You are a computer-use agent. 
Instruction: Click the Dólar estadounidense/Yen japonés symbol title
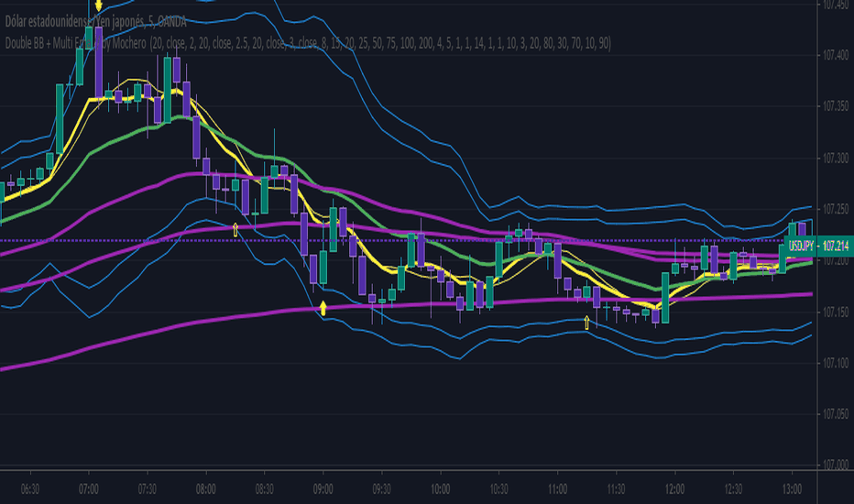(x=96, y=22)
